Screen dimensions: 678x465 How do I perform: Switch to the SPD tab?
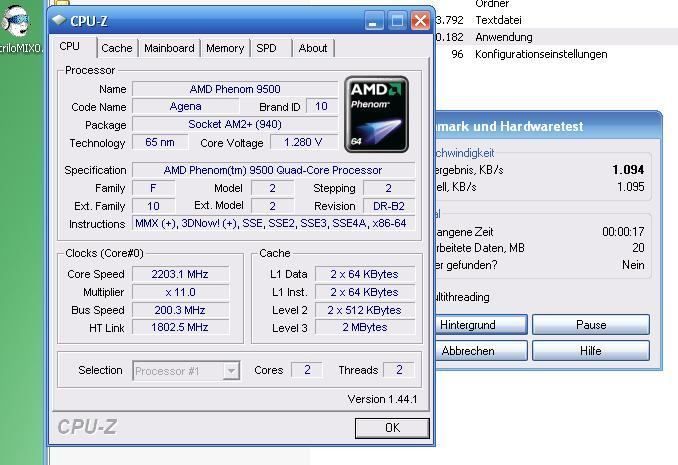point(266,48)
